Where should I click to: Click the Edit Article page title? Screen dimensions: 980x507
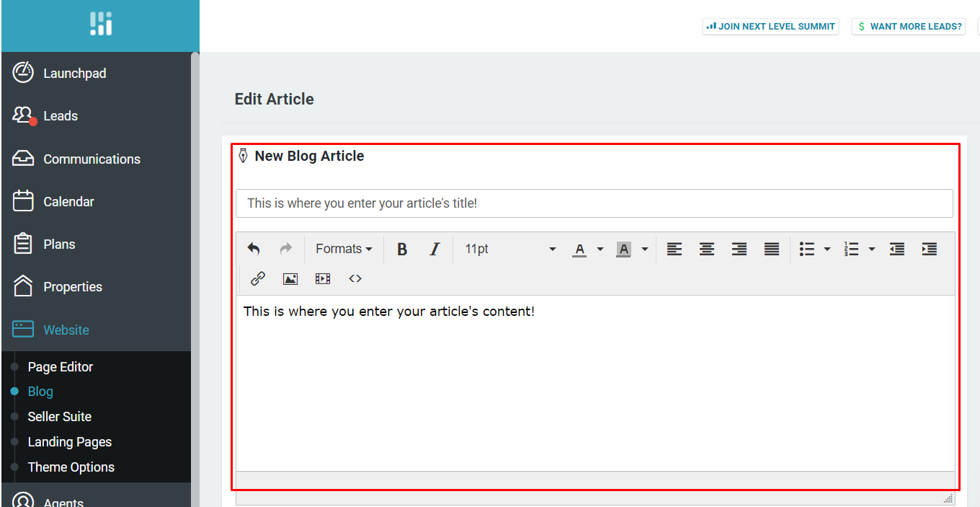click(275, 99)
